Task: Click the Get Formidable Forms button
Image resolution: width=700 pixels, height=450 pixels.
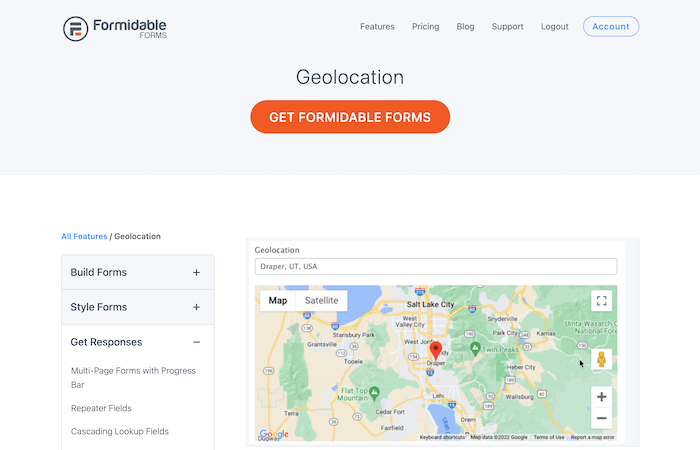Action: (350, 117)
